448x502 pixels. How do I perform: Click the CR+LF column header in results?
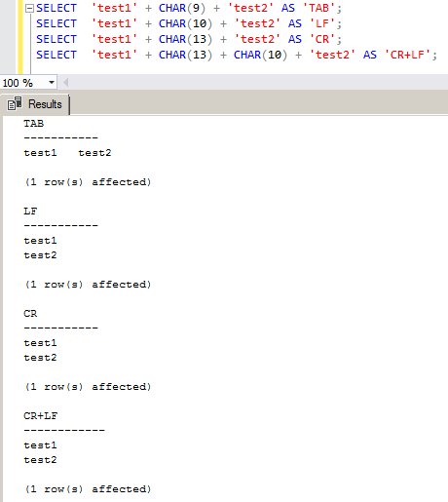pos(40,416)
